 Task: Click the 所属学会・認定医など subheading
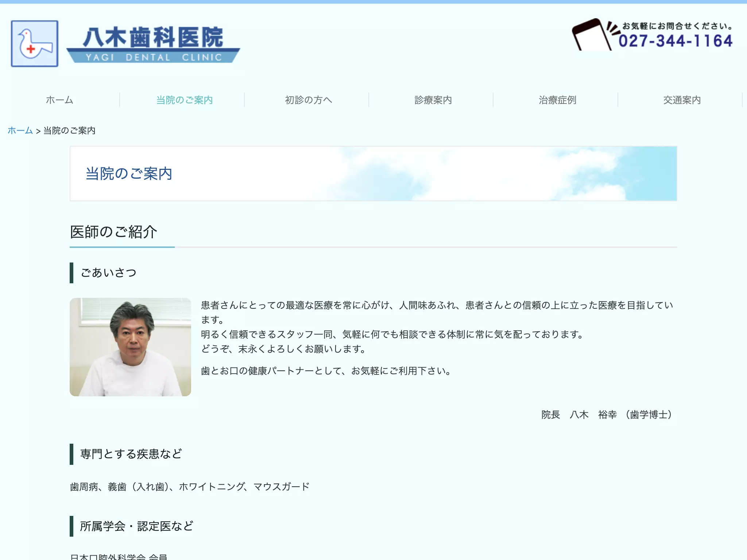click(x=136, y=526)
